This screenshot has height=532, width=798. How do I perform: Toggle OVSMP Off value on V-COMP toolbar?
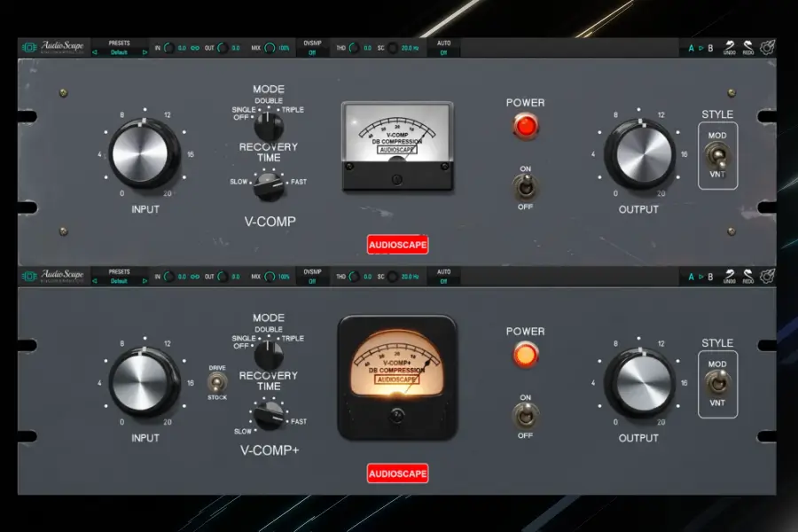coord(312,53)
